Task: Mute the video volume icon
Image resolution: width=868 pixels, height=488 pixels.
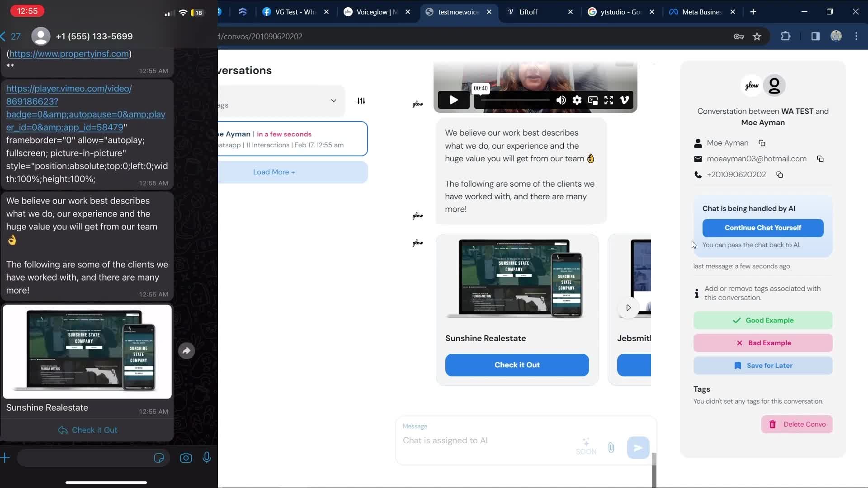Action: click(x=561, y=100)
